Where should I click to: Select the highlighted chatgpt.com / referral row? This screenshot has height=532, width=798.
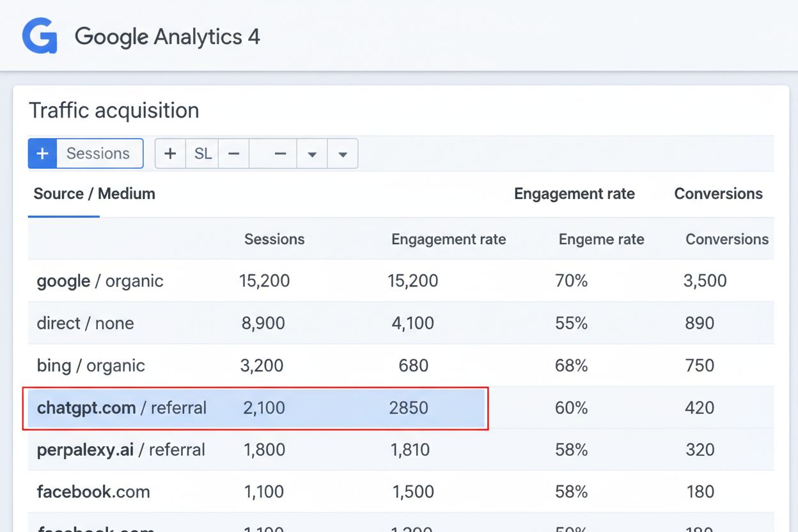256,407
